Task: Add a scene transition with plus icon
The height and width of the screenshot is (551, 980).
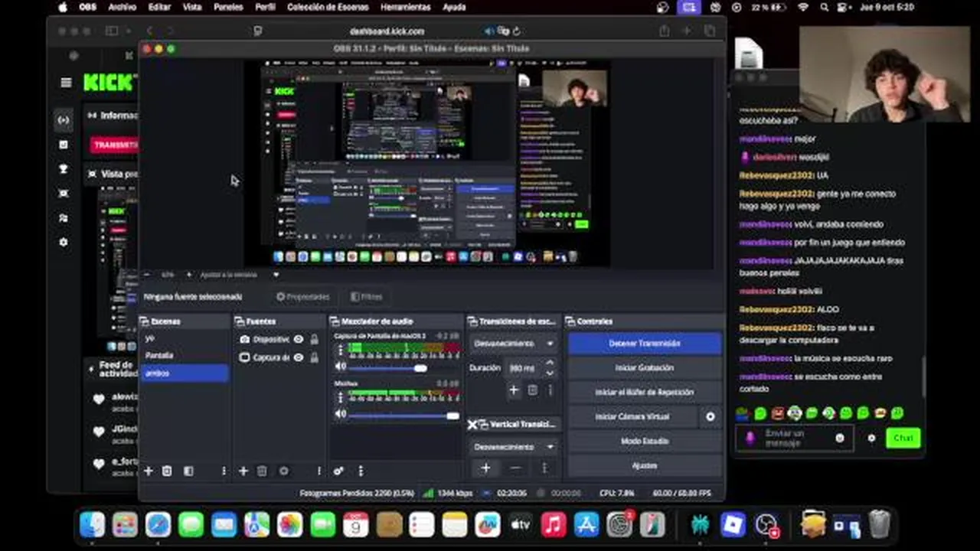Action: (x=514, y=390)
